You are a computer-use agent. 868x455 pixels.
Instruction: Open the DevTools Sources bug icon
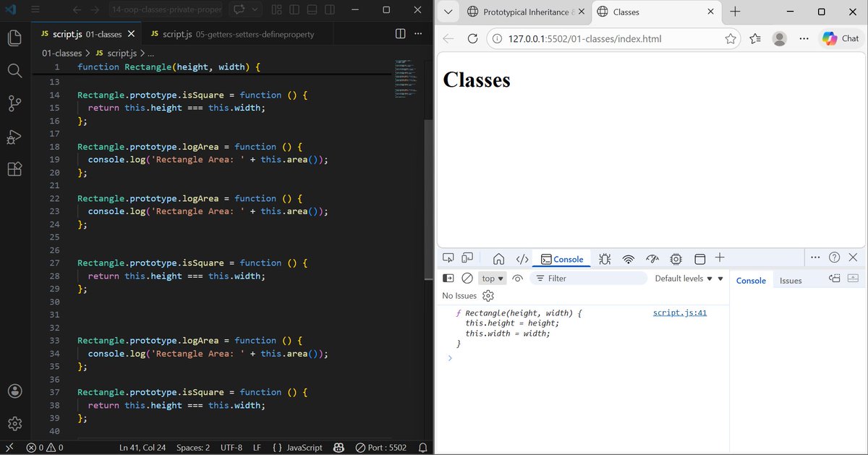[x=605, y=259]
